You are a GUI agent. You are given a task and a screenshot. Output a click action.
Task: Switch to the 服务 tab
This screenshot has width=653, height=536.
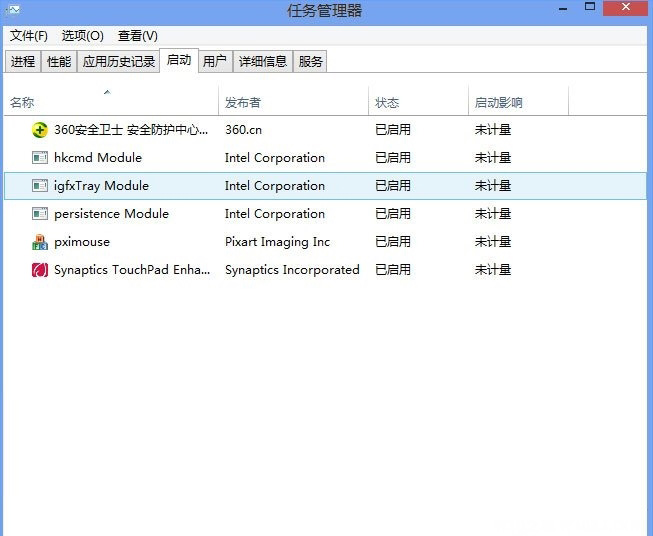(310, 62)
